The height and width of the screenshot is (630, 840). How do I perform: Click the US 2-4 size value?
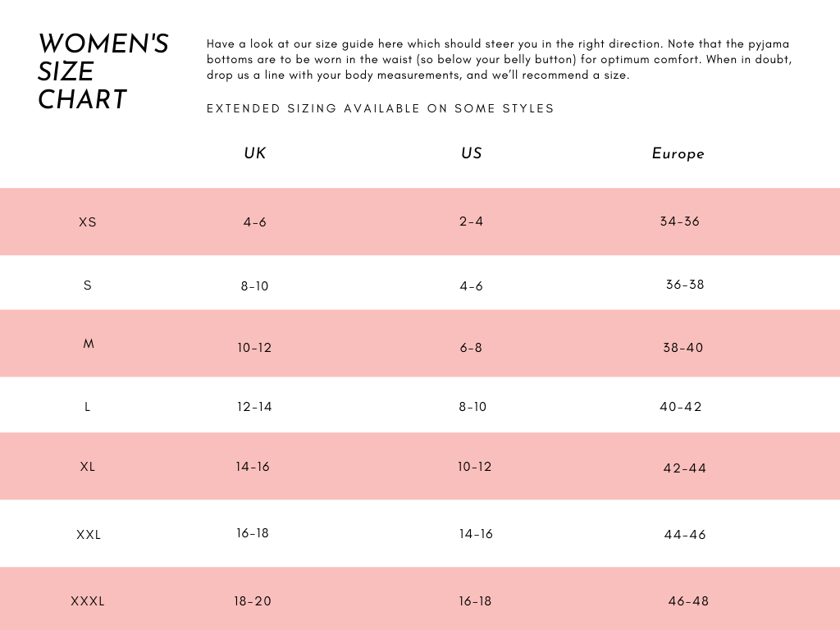[472, 221]
